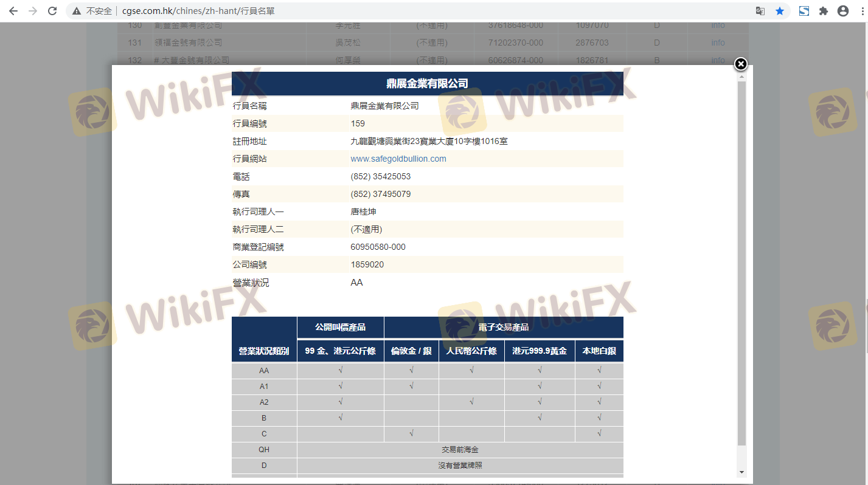Select the 營業狀況 label
This screenshot has height=485, width=868.
coord(251,283)
